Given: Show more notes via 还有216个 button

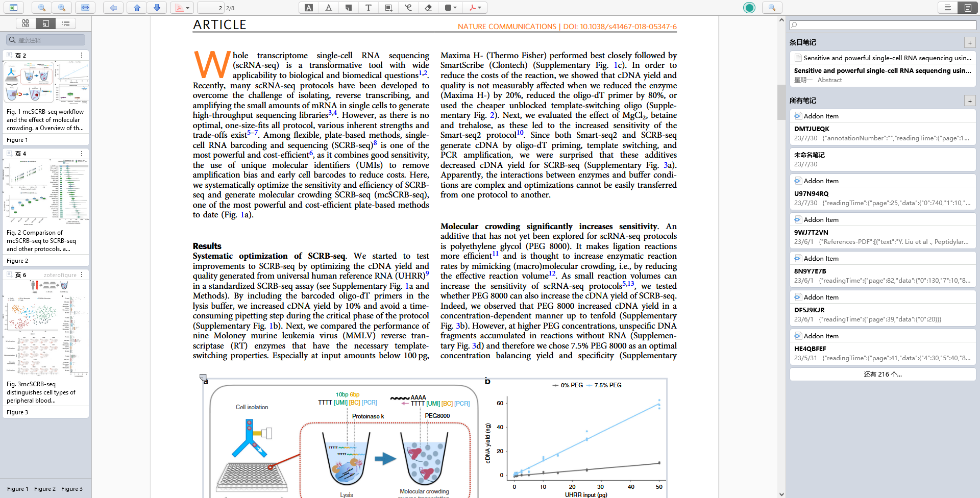Looking at the screenshot, I should [x=883, y=374].
